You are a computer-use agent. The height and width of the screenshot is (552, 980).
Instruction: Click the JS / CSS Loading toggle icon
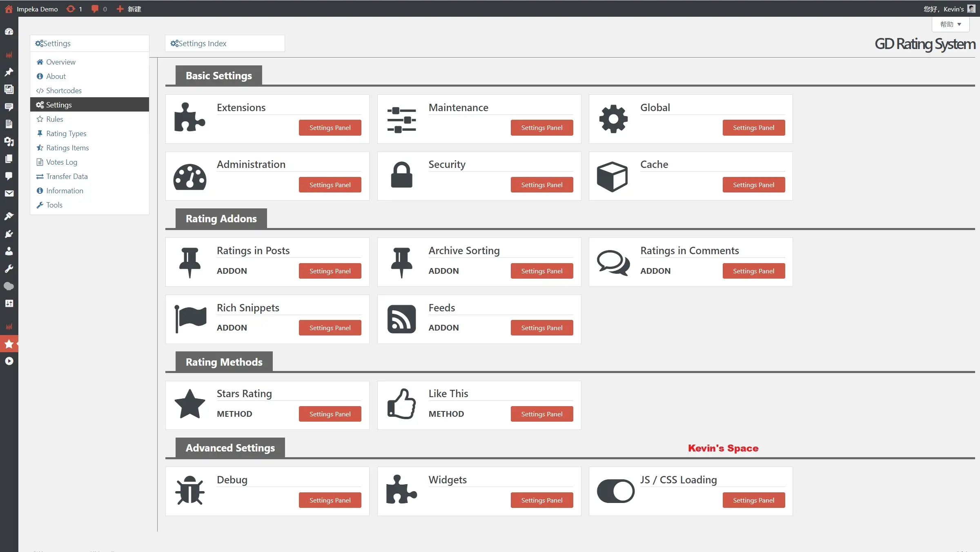tap(615, 491)
